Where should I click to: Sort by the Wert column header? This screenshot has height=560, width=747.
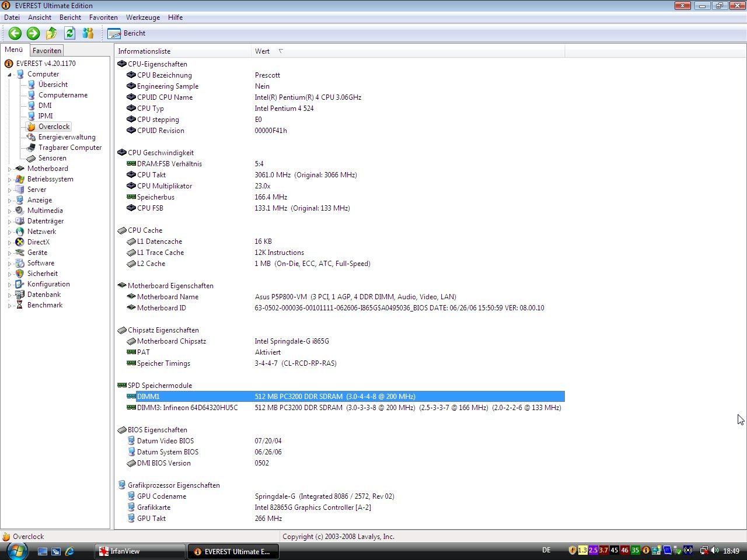click(262, 51)
